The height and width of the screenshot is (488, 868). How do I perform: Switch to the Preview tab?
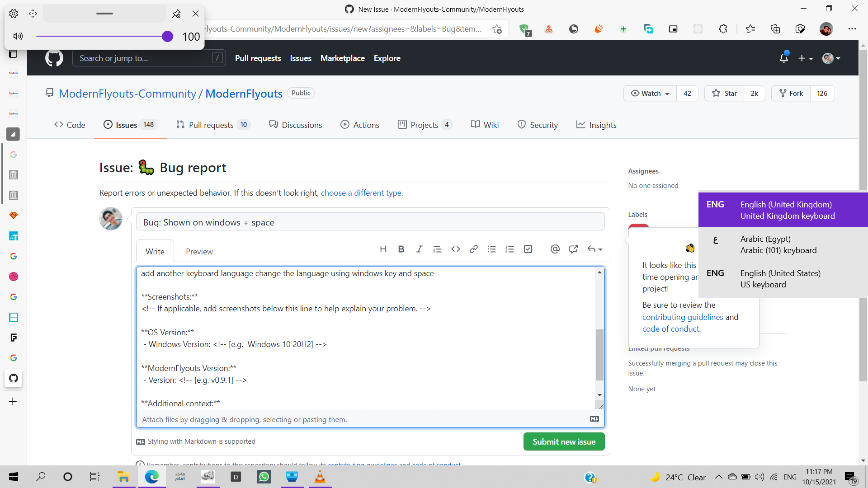tap(199, 251)
